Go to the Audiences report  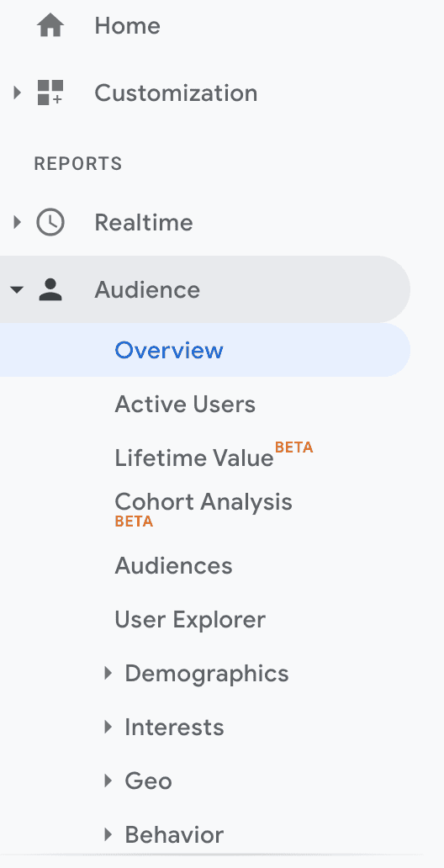coord(173,565)
